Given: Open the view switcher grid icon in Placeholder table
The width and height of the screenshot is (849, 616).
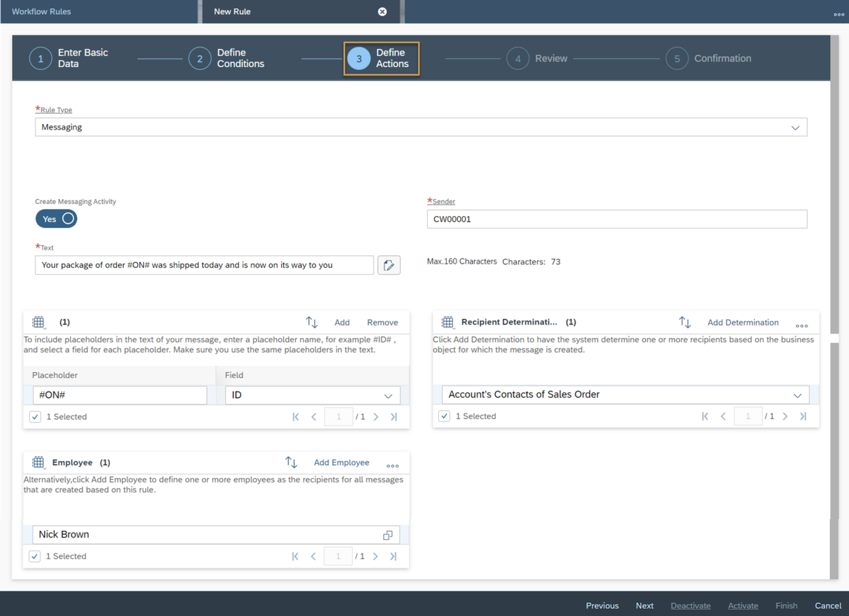Looking at the screenshot, I should (x=39, y=322).
